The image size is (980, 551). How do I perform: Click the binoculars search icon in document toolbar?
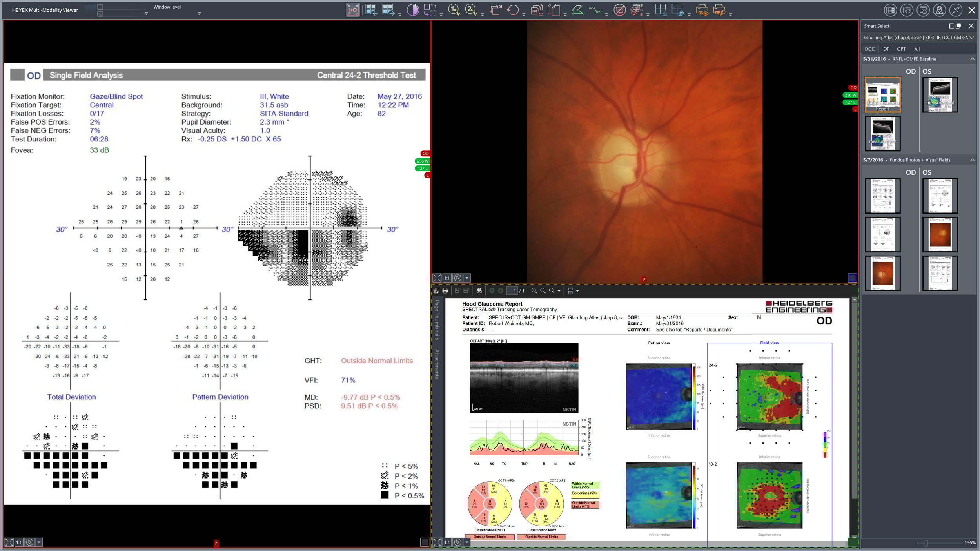[x=479, y=291]
